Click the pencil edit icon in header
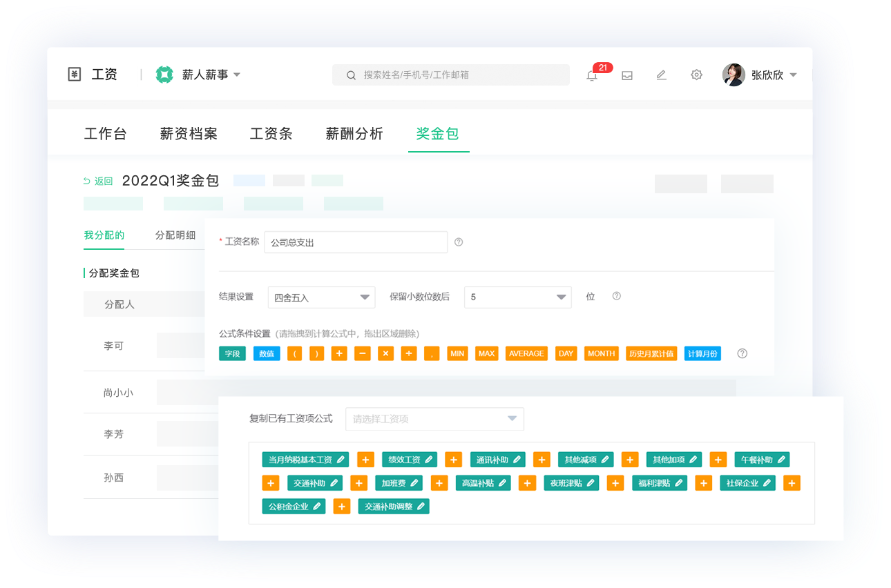891x588 pixels. point(661,75)
